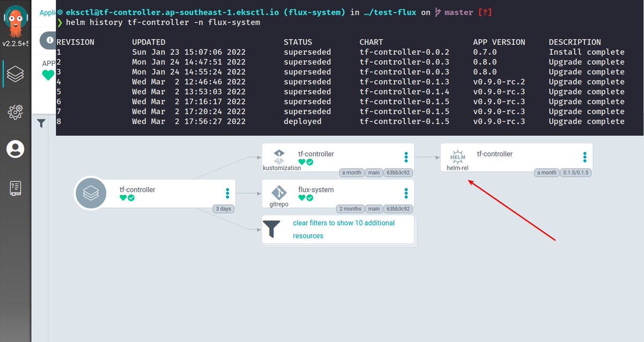Click the tf-controller label on the kustomization node
Viewport: 644px width, 342px height.
click(316, 154)
